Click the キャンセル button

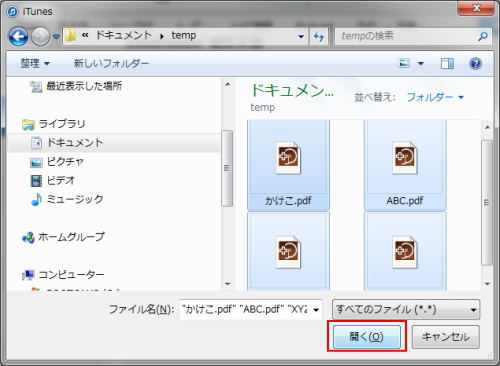pyautogui.click(x=446, y=337)
